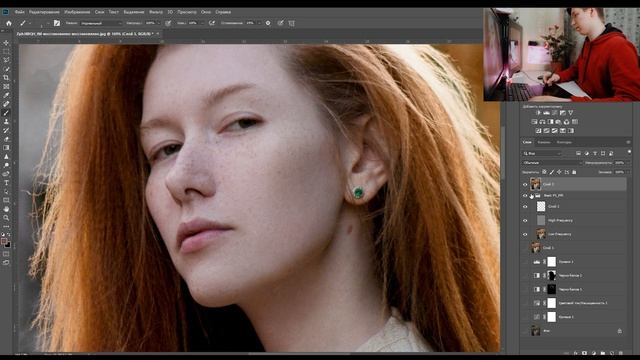
Task: Add a Hue/Saturation adjustment icon
Action: pos(534,122)
